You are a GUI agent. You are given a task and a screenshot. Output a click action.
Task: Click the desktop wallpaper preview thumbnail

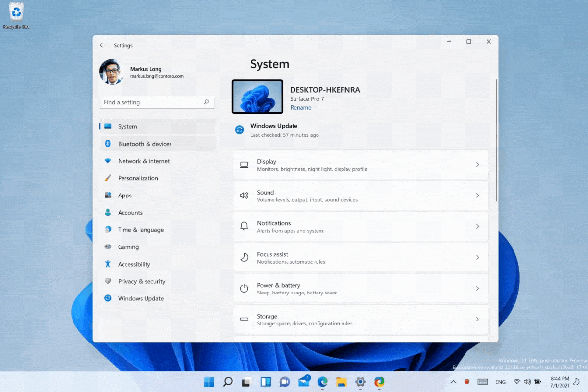pyautogui.click(x=257, y=97)
